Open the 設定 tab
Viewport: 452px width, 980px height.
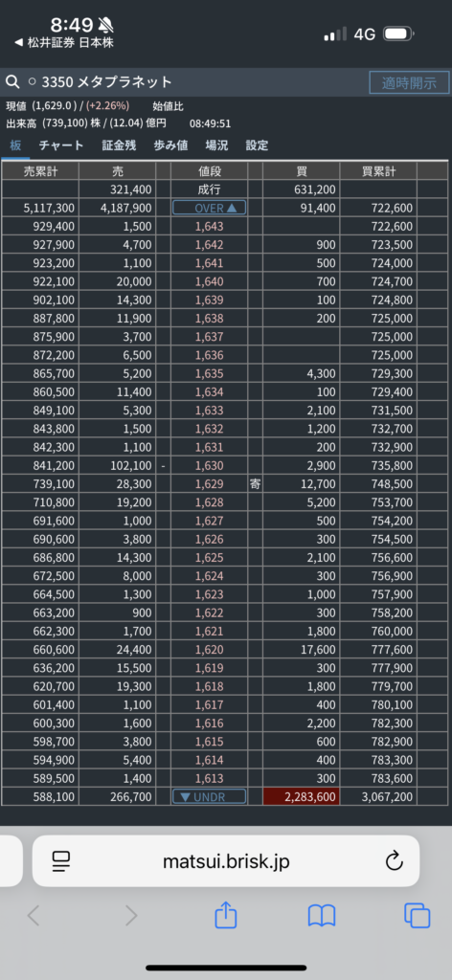click(x=257, y=145)
